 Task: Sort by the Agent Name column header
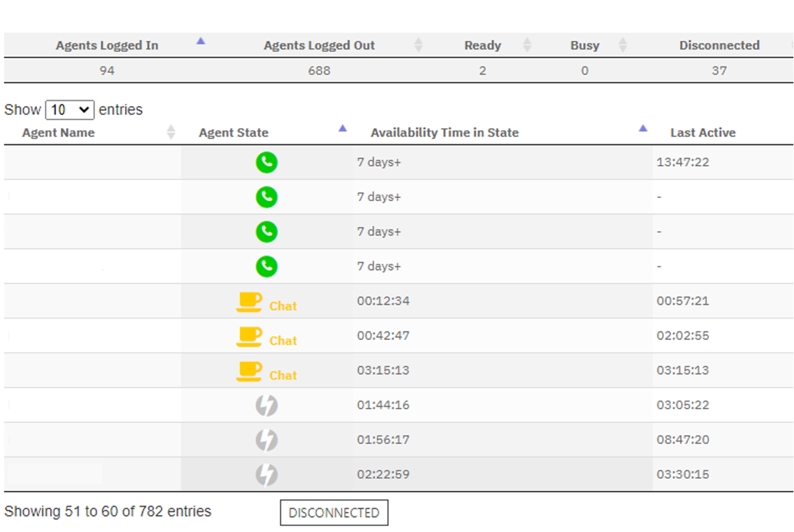58,132
